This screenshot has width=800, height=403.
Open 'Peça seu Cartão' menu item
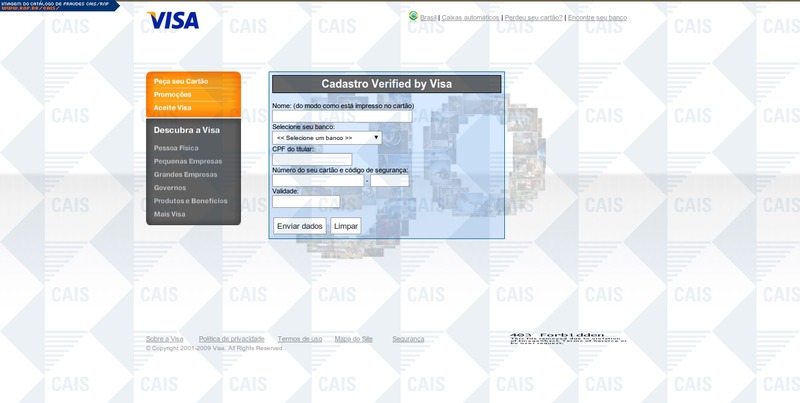pos(181,81)
